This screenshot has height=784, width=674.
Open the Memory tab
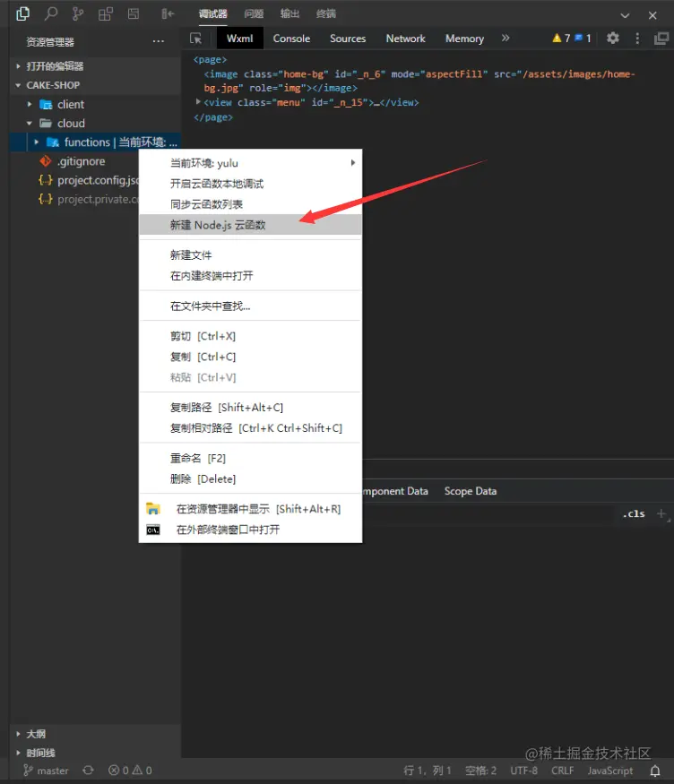pos(464,39)
